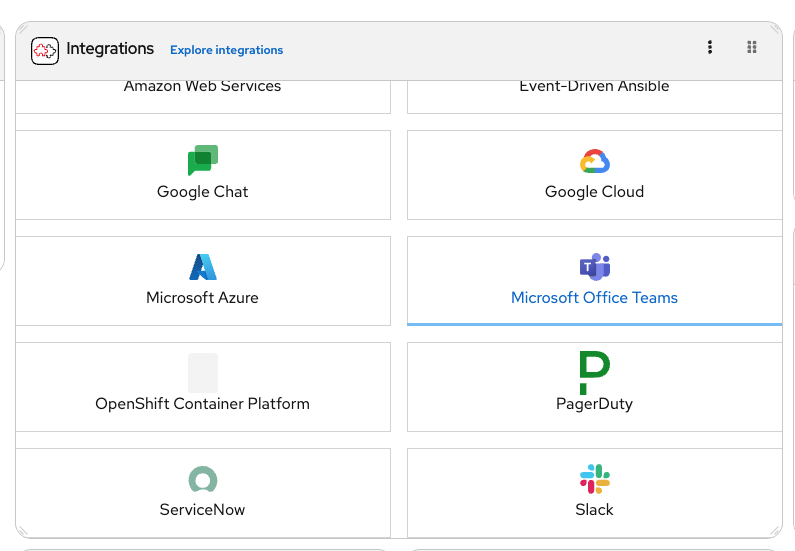
Task: Click the Slack logo
Action: pyautogui.click(x=595, y=479)
